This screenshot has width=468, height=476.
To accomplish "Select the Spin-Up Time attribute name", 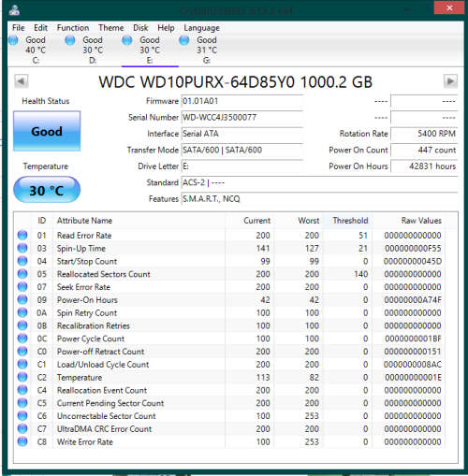I will tap(81, 249).
